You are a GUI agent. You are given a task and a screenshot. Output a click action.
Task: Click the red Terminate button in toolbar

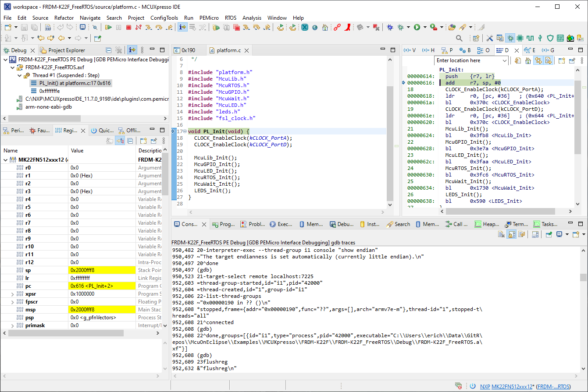(x=128, y=27)
